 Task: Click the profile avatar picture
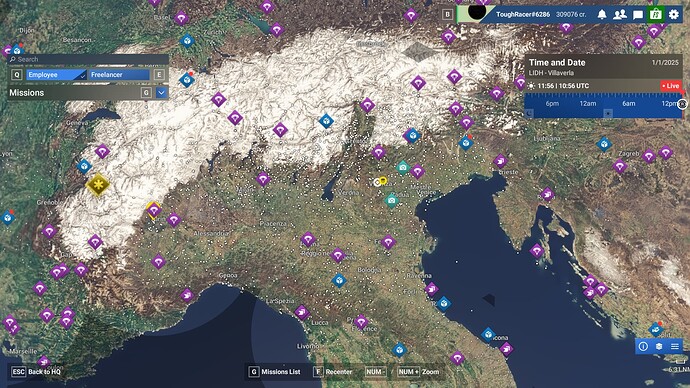coord(477,12)
